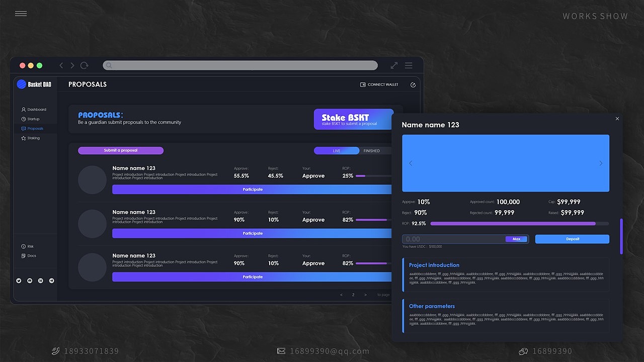
Task: Click the WORKS SHOW label
Action: coord(596,16)
